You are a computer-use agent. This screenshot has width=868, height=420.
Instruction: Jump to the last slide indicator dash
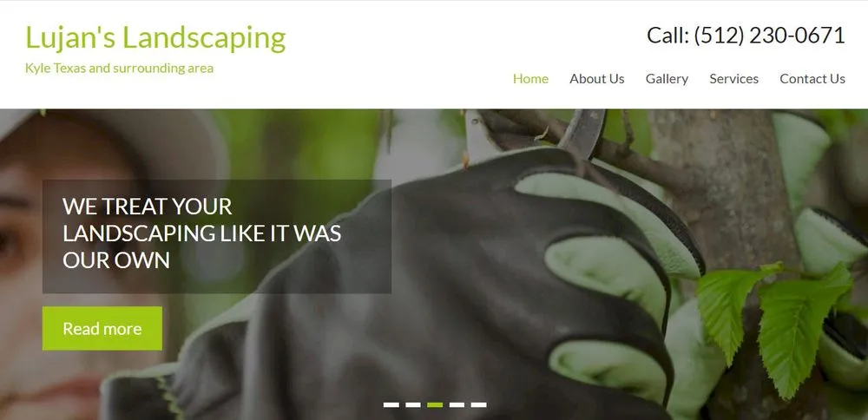point(479,404)
